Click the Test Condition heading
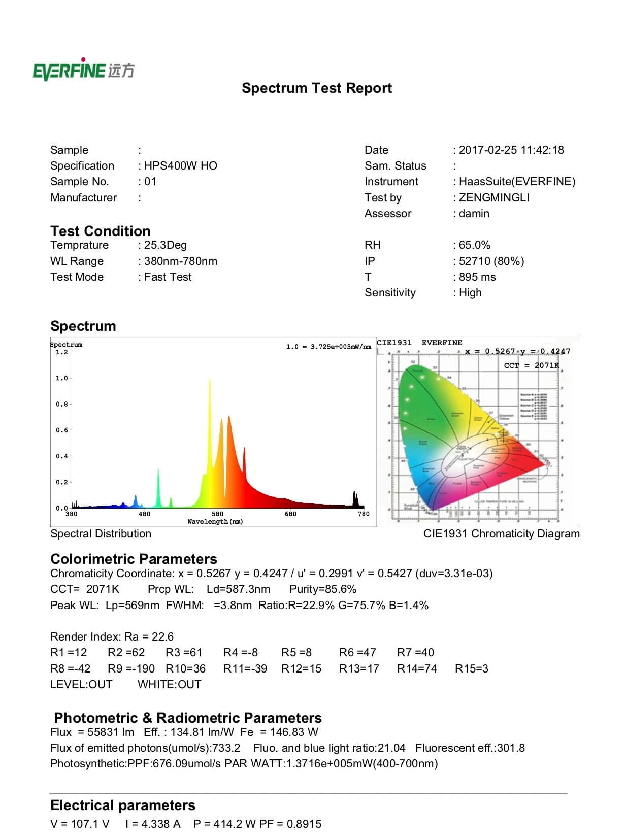626x840 pixels. (101, 231)
